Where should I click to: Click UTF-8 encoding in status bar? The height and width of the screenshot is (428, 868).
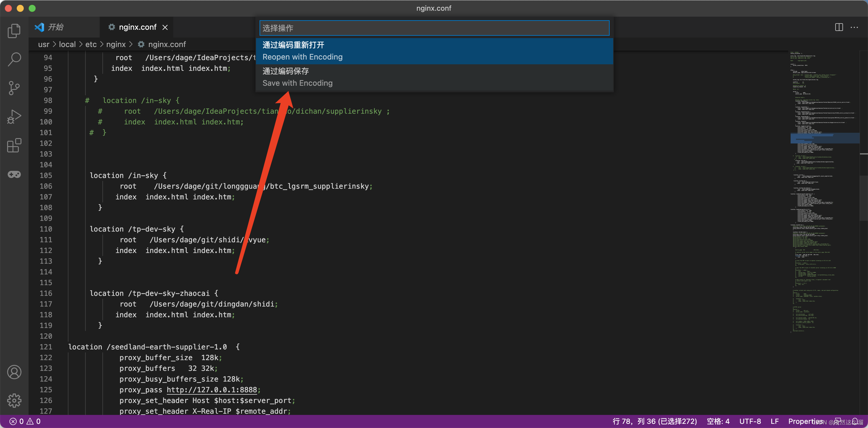point(750,421)
